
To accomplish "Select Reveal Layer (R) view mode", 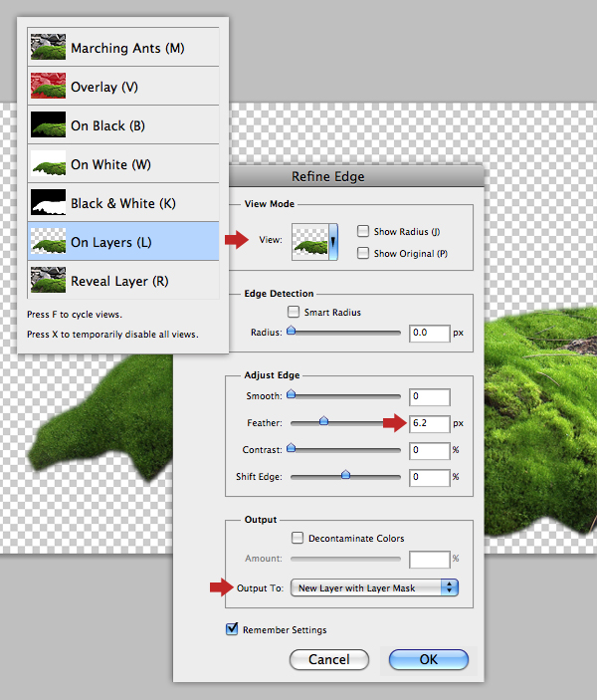I will 123,281.
